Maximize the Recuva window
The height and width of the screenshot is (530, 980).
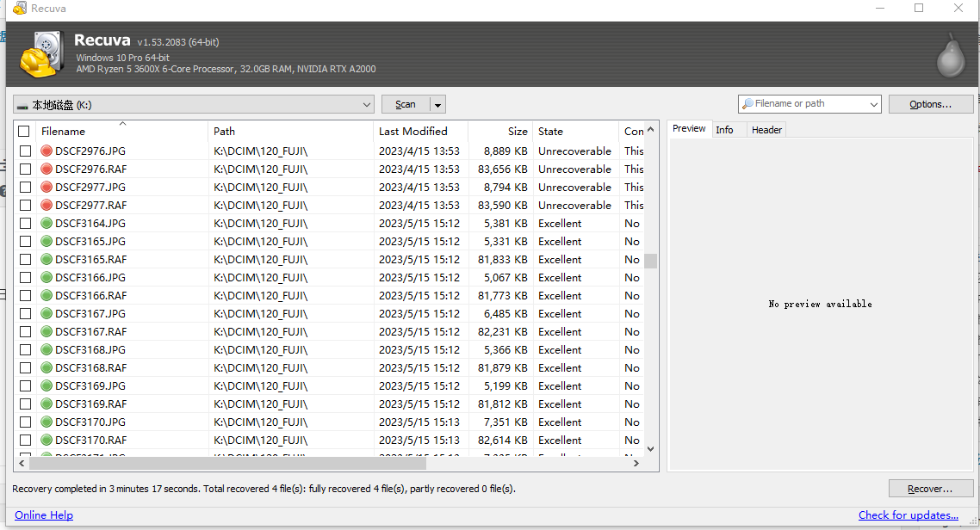pos(919,8)
